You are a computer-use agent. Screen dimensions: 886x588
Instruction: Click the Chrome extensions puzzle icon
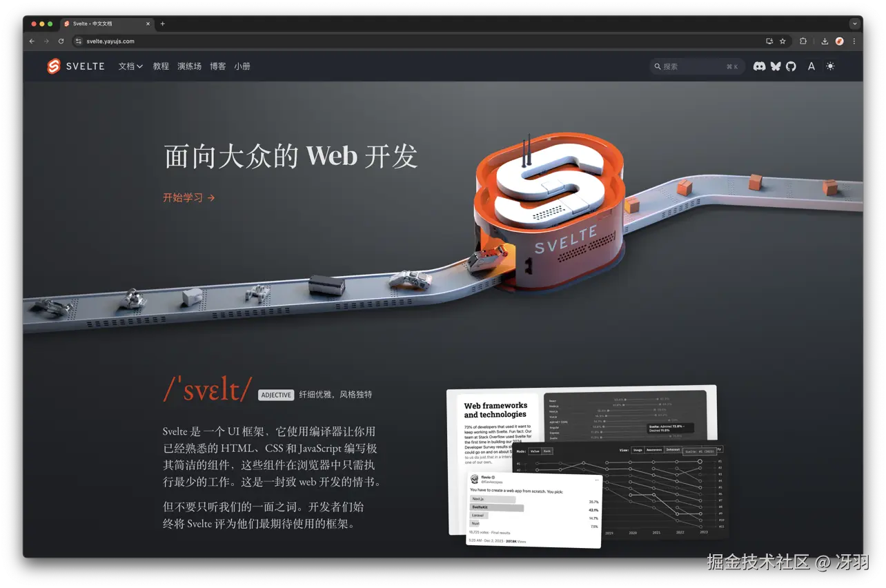(x=803, y=41)
